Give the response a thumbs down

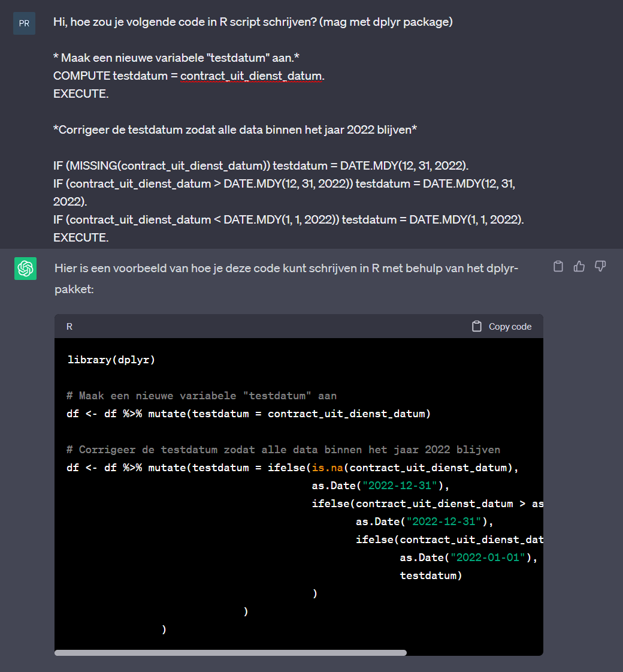tap(600, 266)
